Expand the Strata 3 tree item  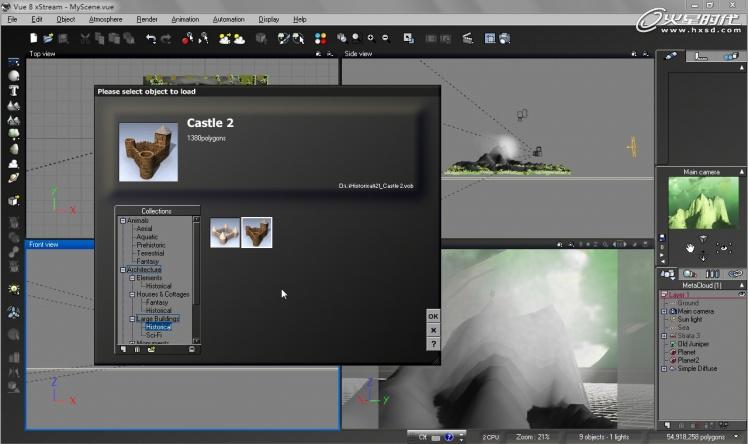pos(664,336)
